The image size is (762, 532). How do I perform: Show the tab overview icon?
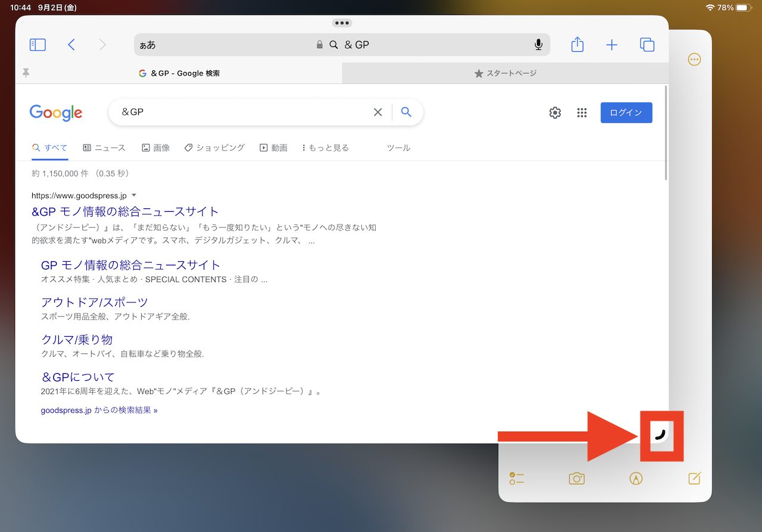point(647,45)
